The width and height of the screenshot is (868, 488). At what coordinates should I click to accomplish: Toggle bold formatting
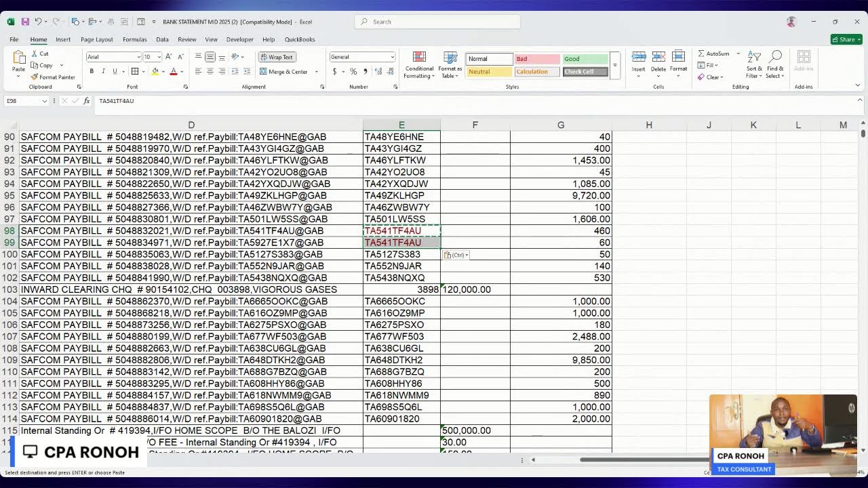click(x=91, y=71)
